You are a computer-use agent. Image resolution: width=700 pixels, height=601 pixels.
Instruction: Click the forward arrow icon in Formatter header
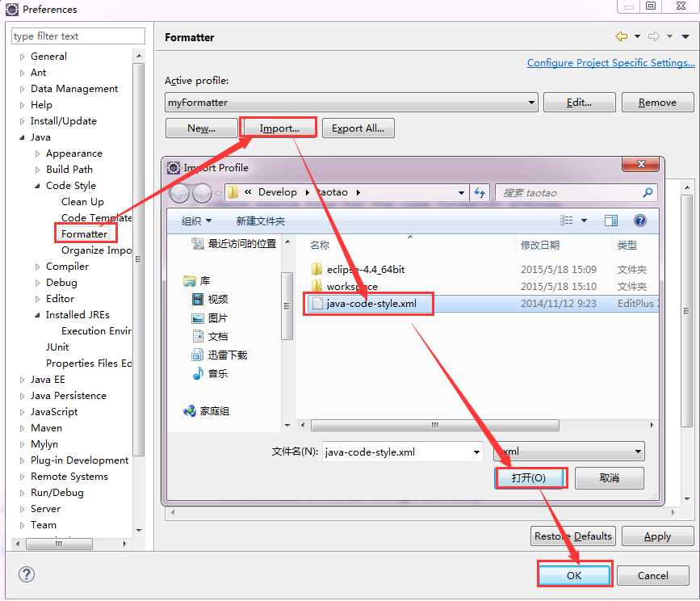tap(653, 36)
